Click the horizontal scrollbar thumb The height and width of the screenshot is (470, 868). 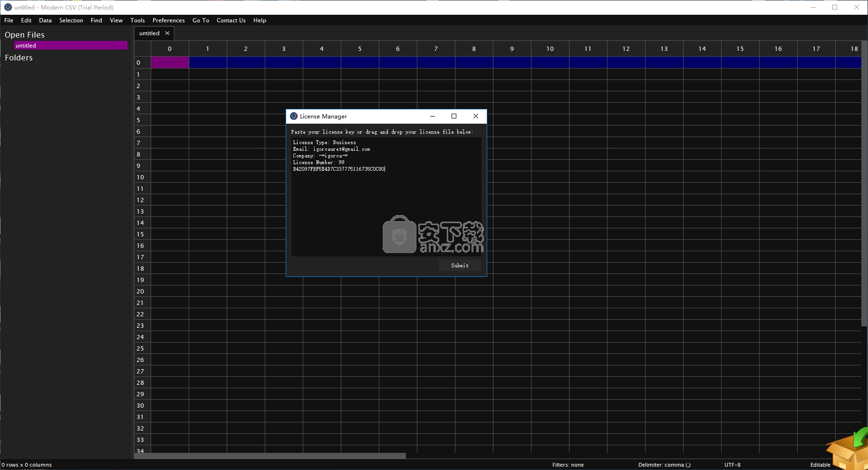click(270, 456)
